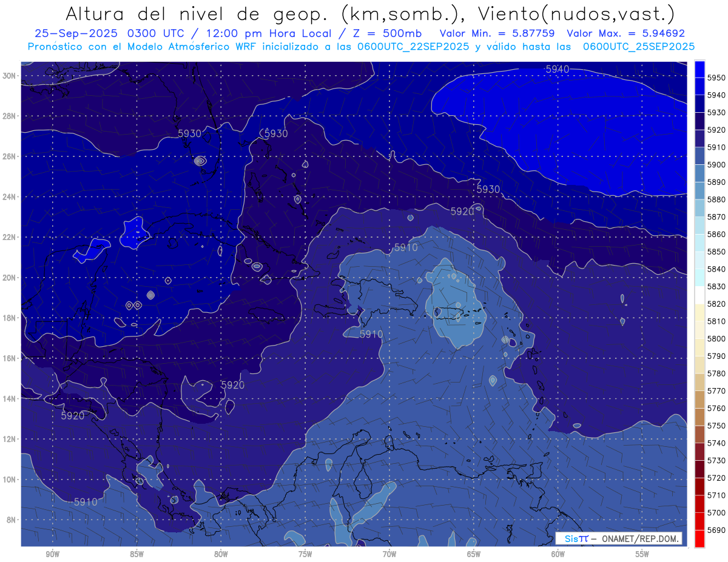Click the 18N latitude axis label
The height and width of the screenshot is (562, 728).
coord(10,318)
